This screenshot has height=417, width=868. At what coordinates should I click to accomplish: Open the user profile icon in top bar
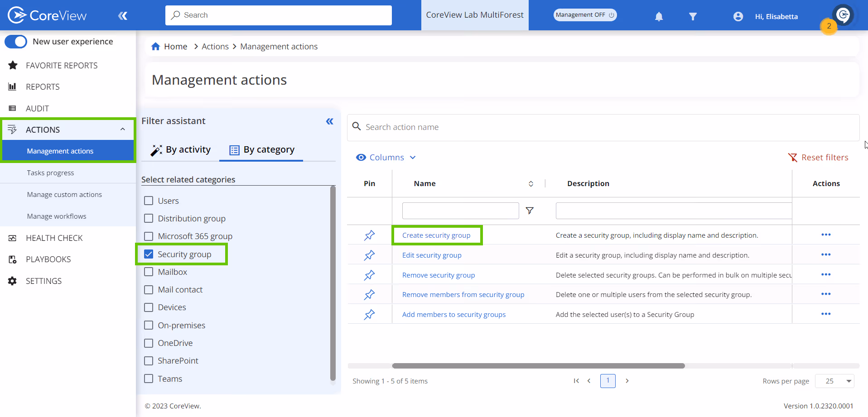click(x=738, y=16)
